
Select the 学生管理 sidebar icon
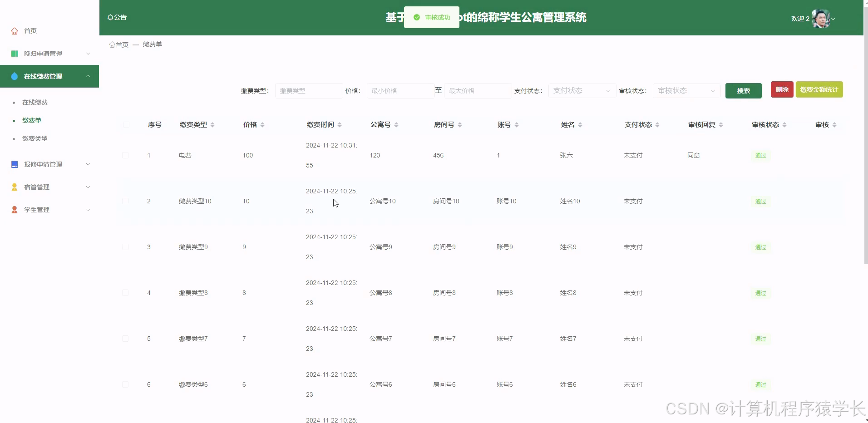pyautogui.click(x=14, y=210)
